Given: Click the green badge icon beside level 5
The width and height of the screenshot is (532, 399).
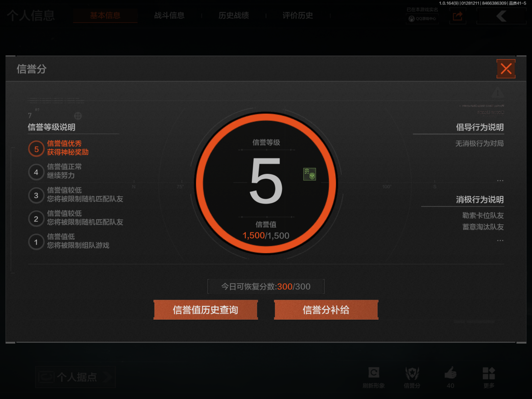Looking at the screenshot, I should pyautogui.click(x=309, y=174).
